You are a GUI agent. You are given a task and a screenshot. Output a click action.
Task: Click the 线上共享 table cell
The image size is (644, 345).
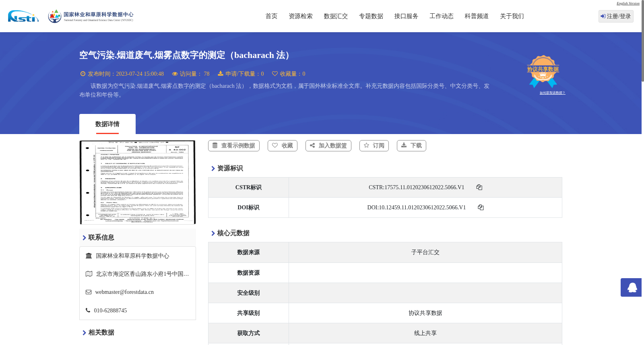425,333
